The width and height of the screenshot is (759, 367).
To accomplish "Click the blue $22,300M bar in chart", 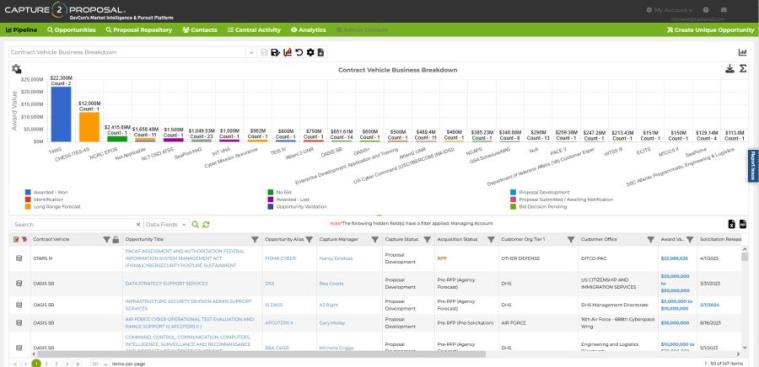I will point(61,114).
